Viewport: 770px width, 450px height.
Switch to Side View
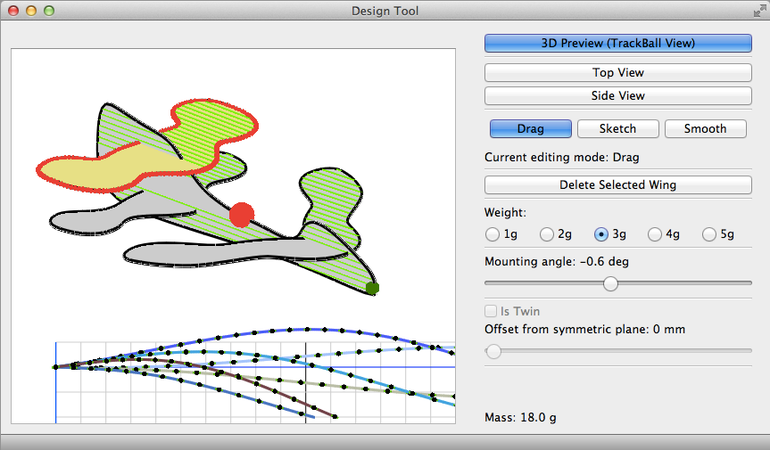coord(617,96)
